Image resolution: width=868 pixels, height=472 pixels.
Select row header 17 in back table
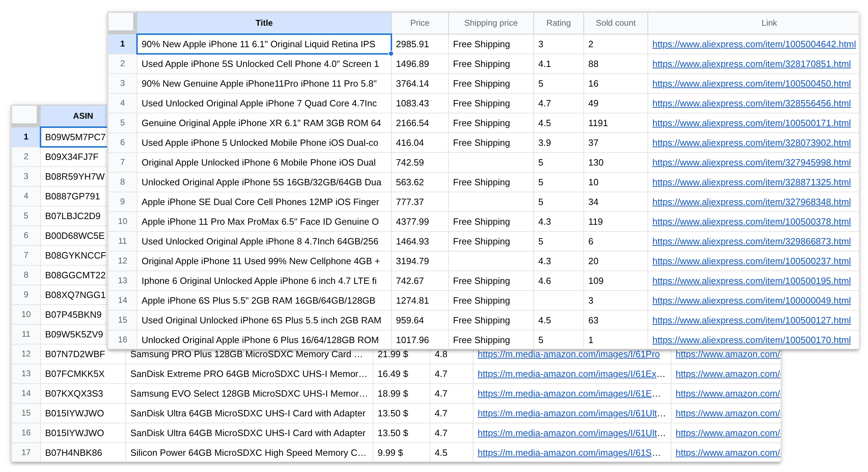[x=26, y=453]
